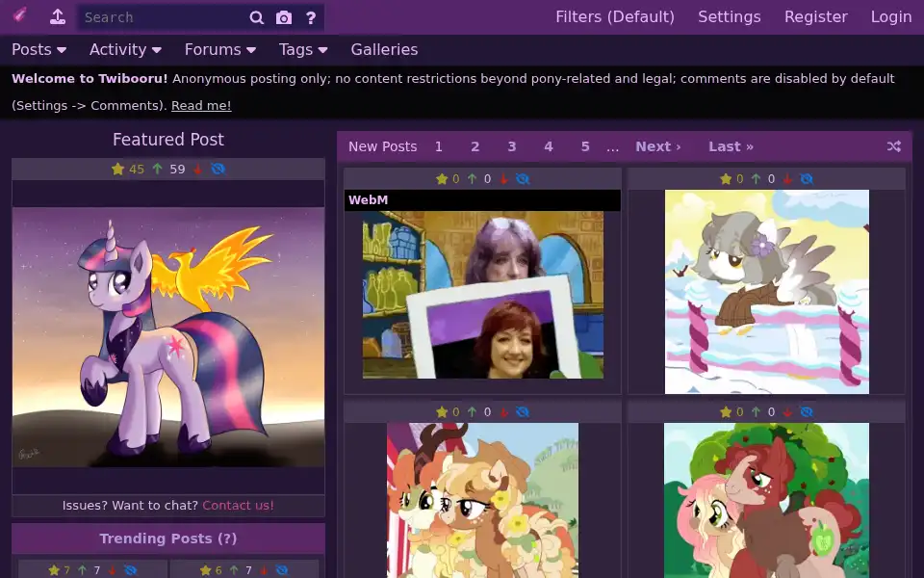Viewport: 924px width, 578px height.
Task: Upvote the first trending post
Action: pos(82,570)
